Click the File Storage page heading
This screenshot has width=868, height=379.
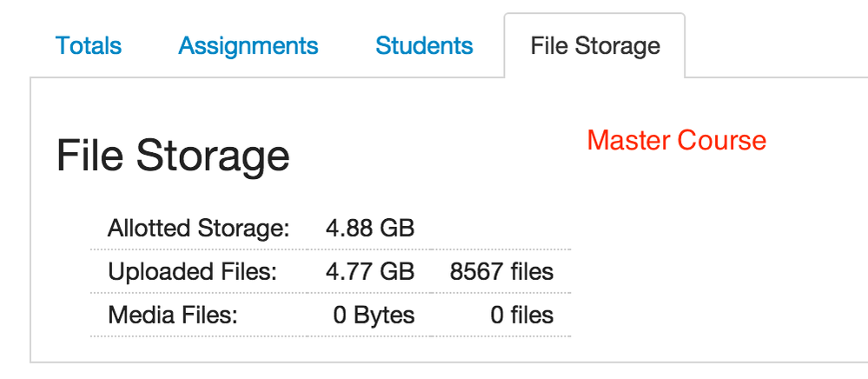coord(173,156)
